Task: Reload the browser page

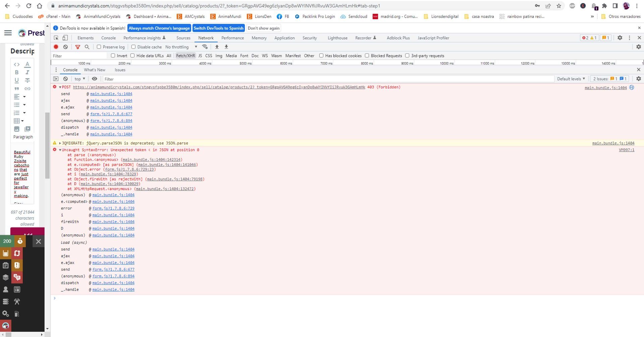Action: [x=29, y=6]
